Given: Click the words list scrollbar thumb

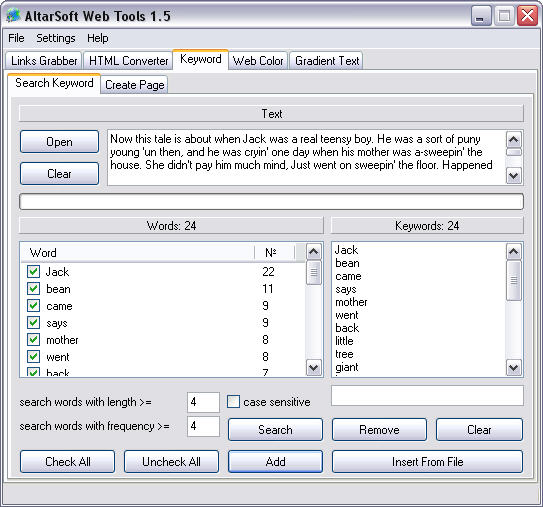Looking at the screenshot, I should point(314,273).
